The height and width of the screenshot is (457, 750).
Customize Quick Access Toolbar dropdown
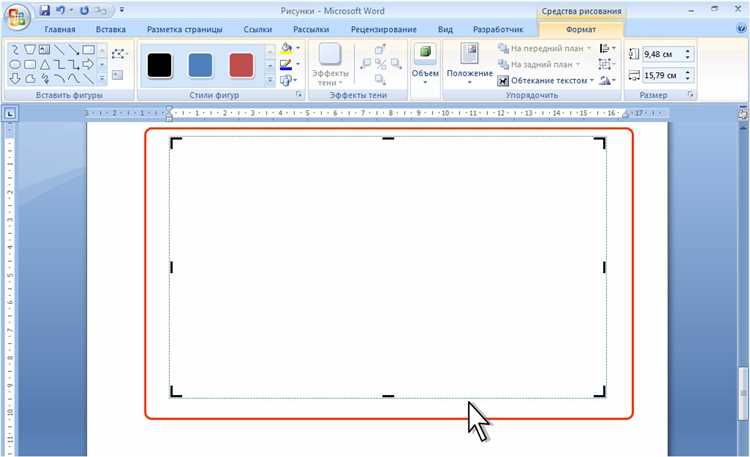pyautogui.click(x=121, y=10)
